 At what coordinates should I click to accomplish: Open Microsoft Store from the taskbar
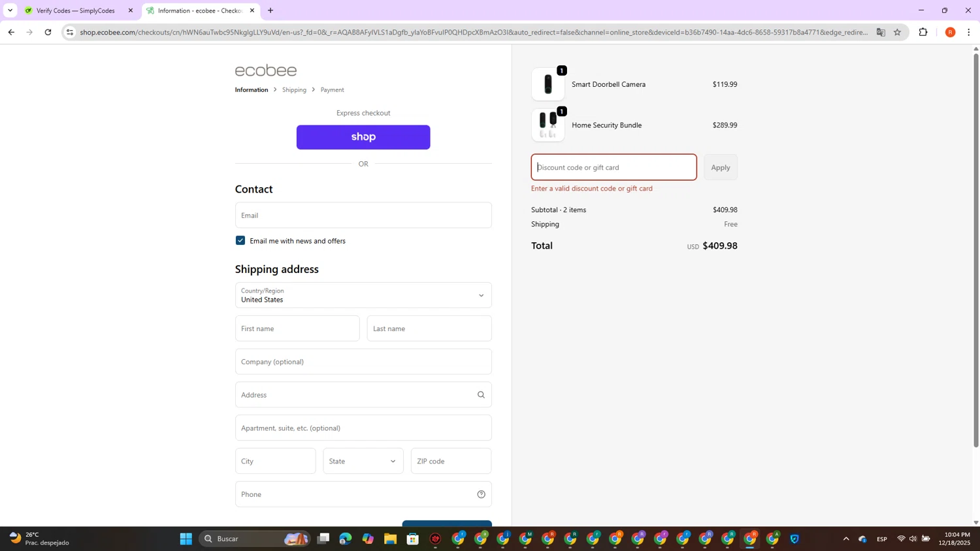412,539
